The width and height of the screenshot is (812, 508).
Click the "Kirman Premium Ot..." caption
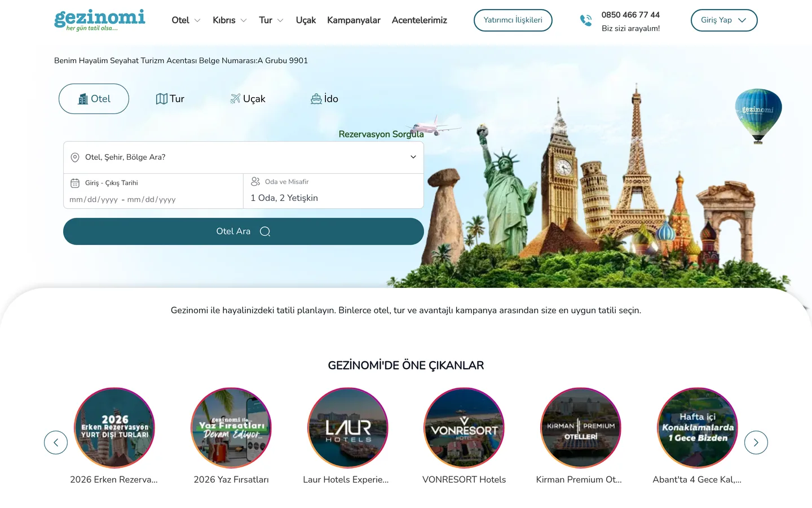(579, 480)
